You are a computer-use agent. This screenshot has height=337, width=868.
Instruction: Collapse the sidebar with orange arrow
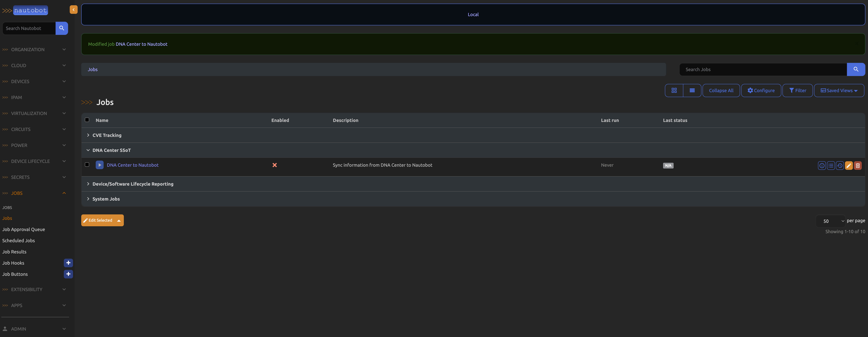(74, 10)
